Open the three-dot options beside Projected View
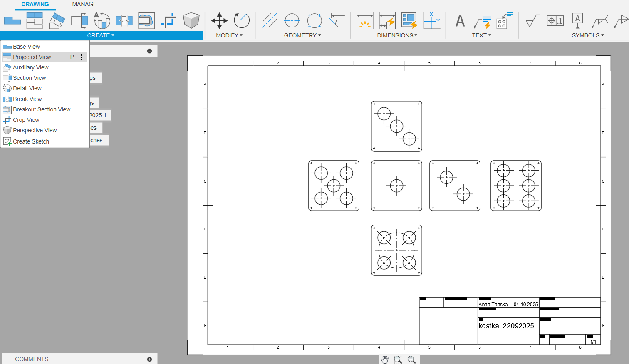This screenshot has width=629, height=364. pyautogui.click(x=82, y=57)
